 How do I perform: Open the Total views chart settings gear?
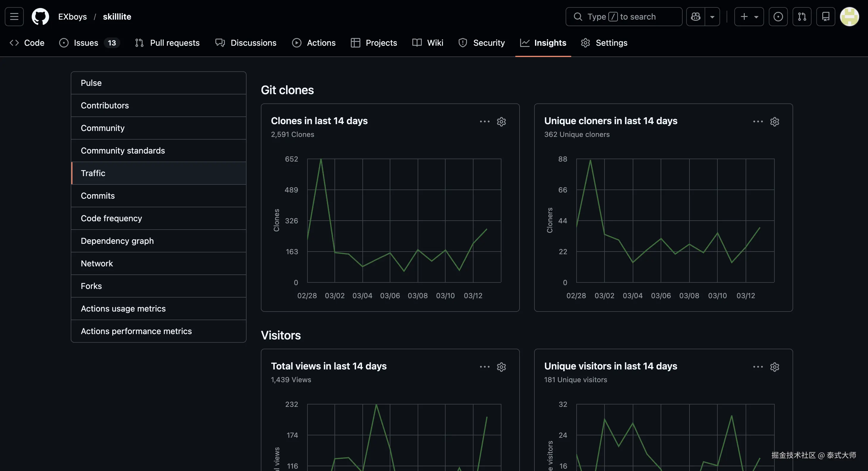click(x=501, y=367)
